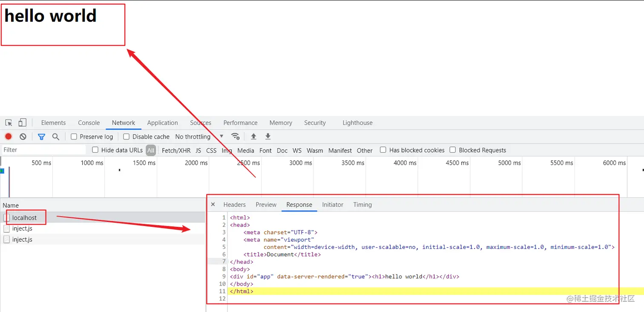
Task: Select the All request type filter
Action: [x=151, y=150]
